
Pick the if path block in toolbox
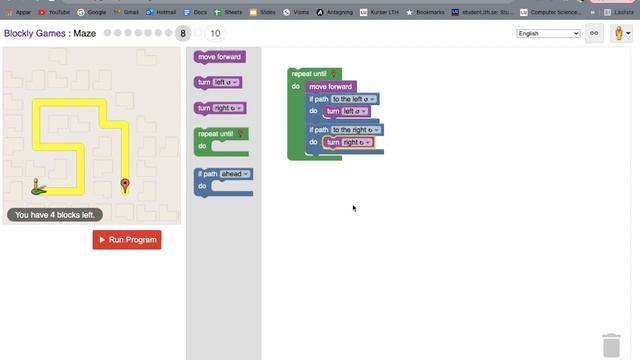207,174
